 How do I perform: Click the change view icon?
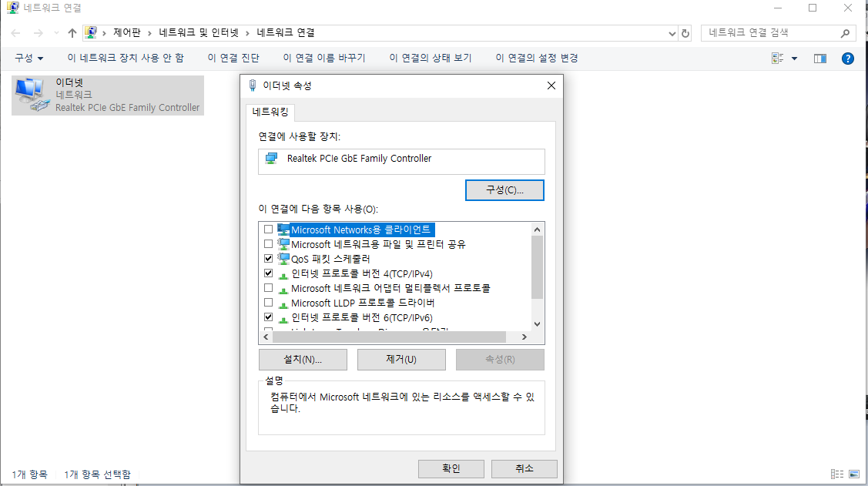coord(778,58)
